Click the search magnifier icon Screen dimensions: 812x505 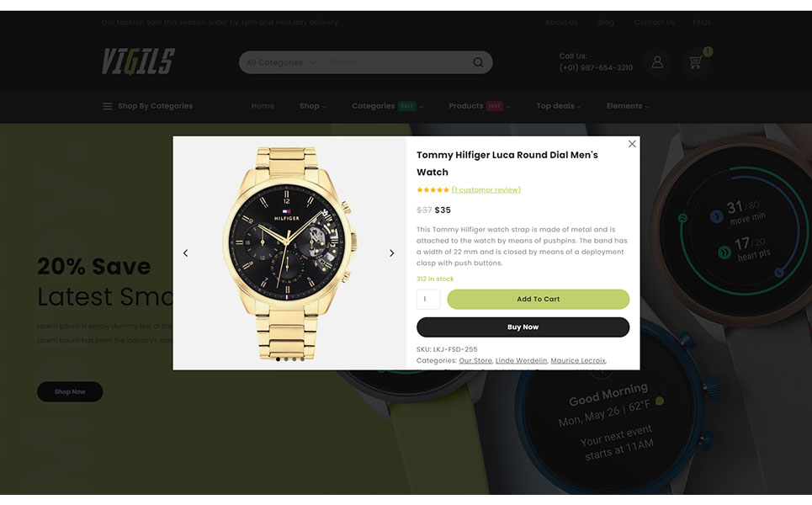point(478,62)
